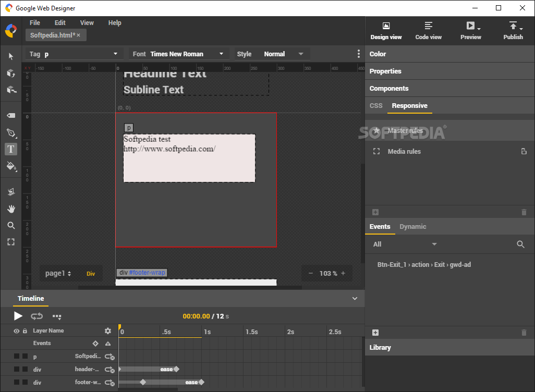Click the Preview button

471,31
